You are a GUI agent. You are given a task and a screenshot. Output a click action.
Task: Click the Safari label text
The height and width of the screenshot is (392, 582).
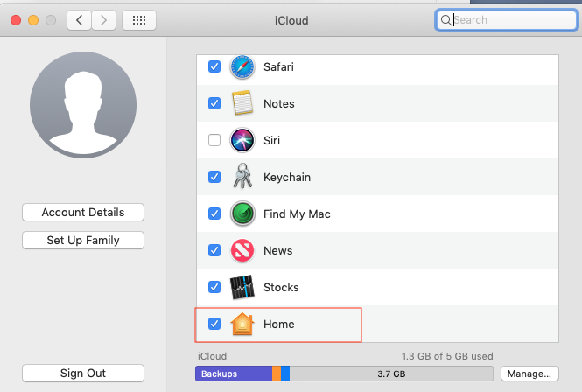click(x=279, y=66)
